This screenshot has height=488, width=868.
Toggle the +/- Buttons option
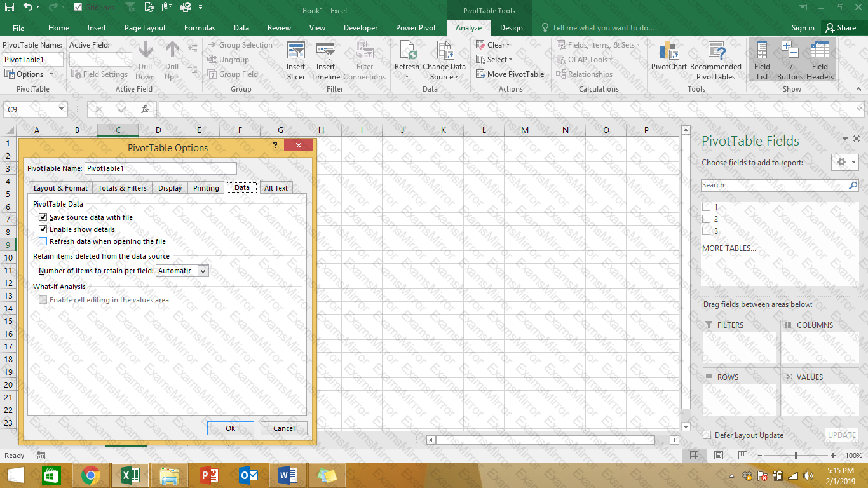click(x=790, y=60)
